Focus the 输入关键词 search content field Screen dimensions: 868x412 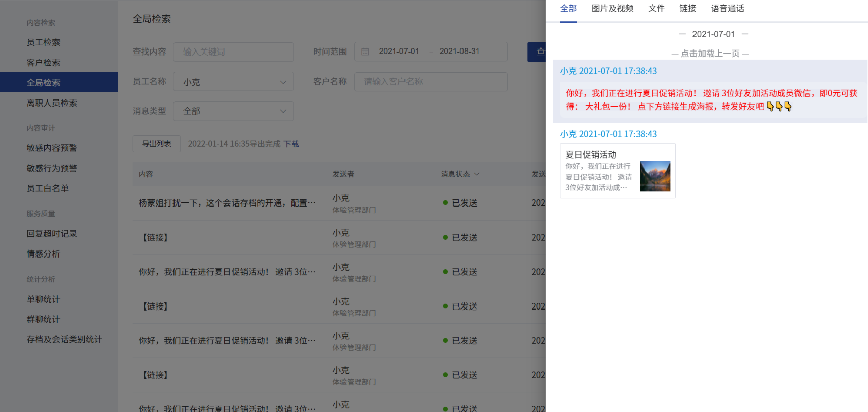(x=233, y=52)
